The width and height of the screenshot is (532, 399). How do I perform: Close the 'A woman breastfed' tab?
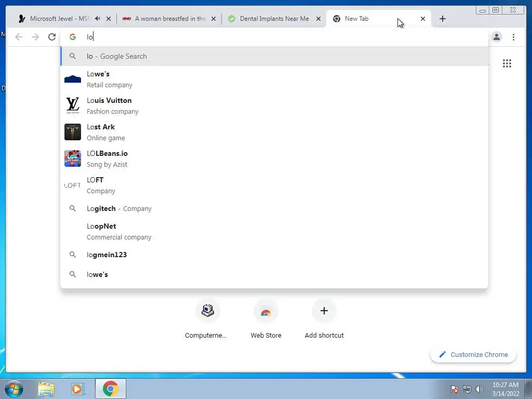pos(214,19)
